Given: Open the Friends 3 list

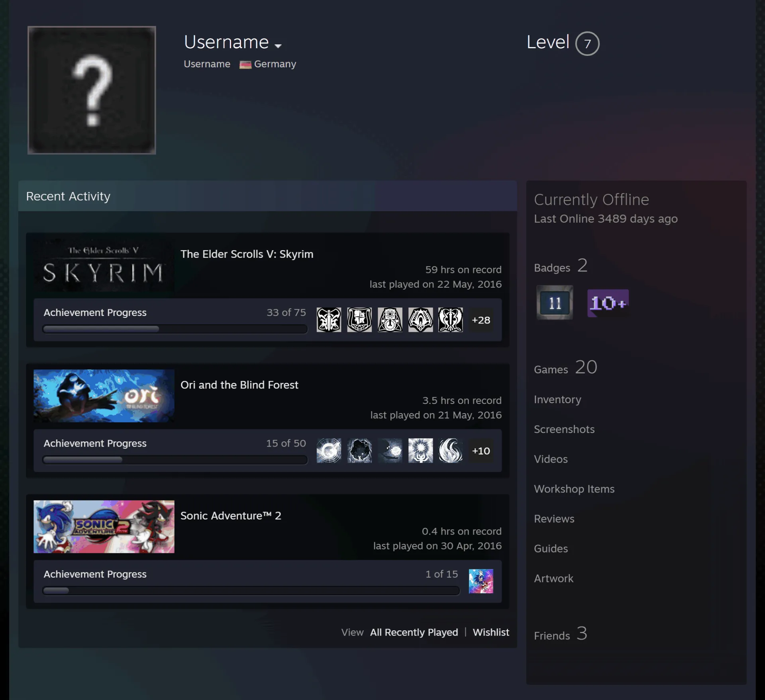Looking at the screenshot, I should click(561, 633).
